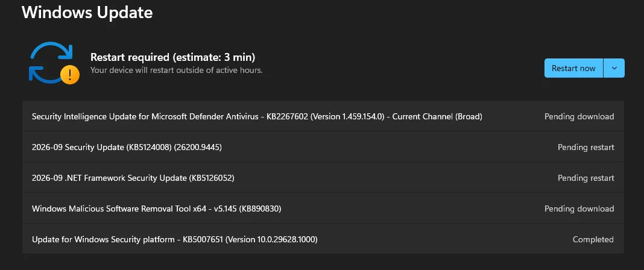644x270 pixels.
Task: Click Pending restart status for KB5124008
Action: click(586, 147)
